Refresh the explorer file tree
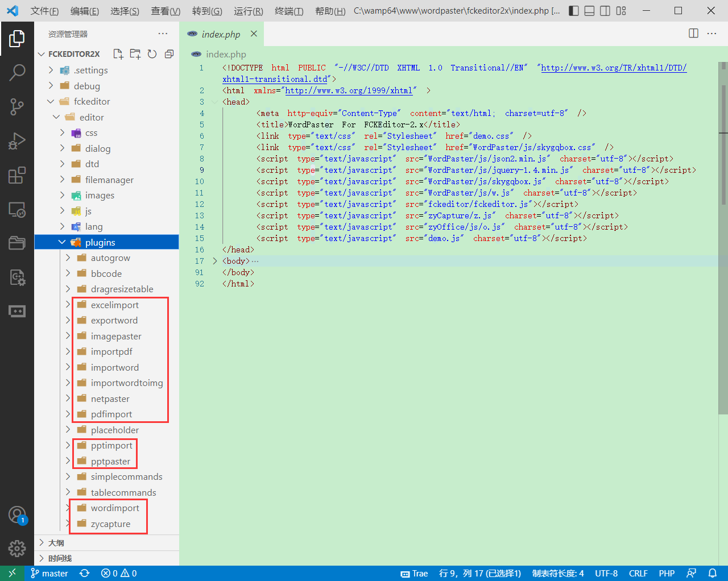The width and height of the screenshot is (728, 581). click(152, 54)
